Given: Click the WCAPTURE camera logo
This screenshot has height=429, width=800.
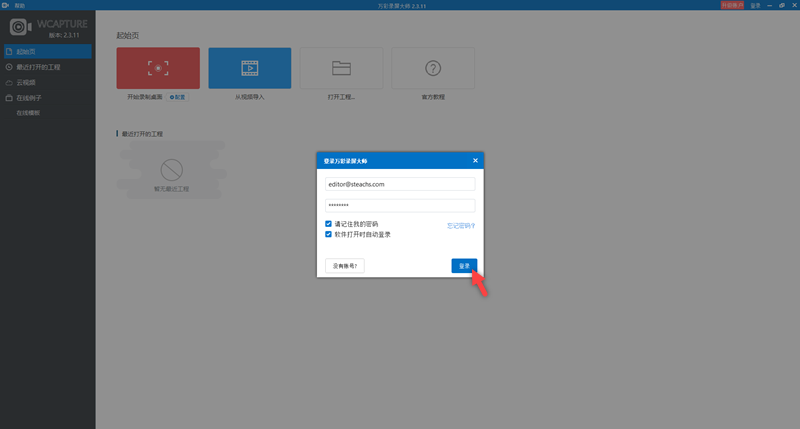Looking at the screenshot, I should [20, 27].
